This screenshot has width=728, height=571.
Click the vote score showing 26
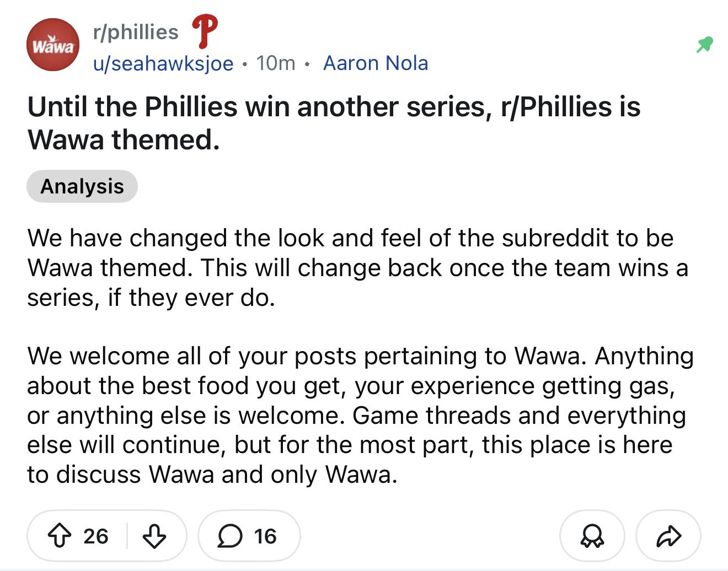tap(96, 536)
